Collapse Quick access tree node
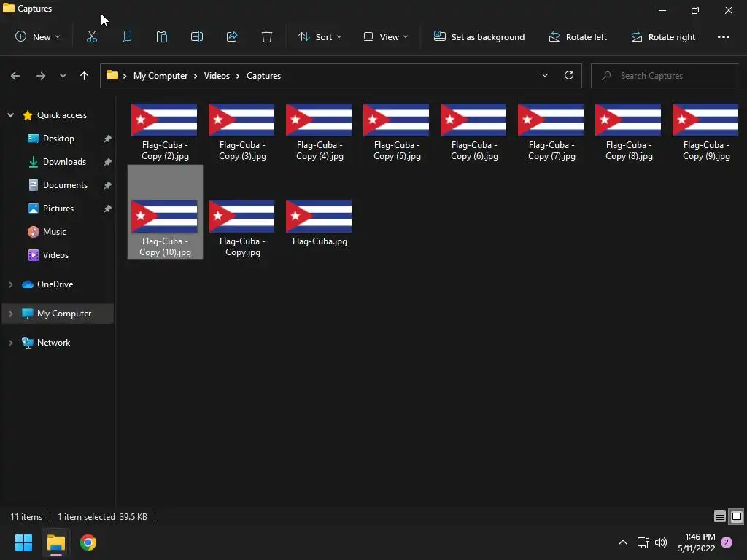The image size is (747, 560). tap(10, 115)
